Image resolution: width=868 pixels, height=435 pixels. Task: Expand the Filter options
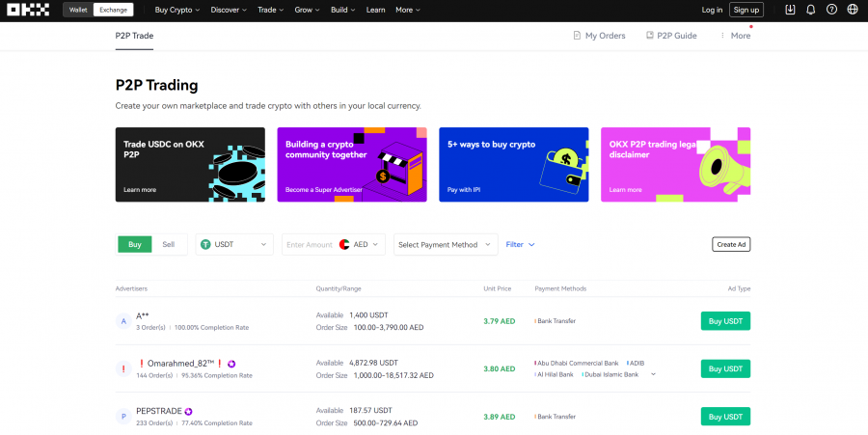tap(520, 244)
